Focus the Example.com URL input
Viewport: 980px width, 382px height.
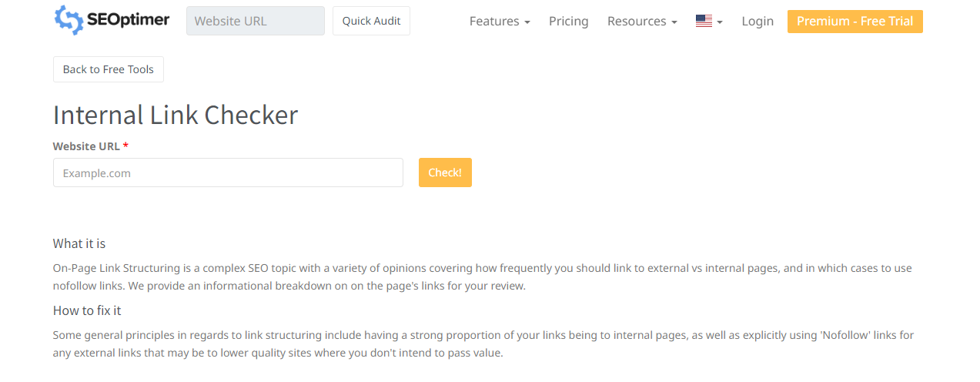click(x=228, y=173)
